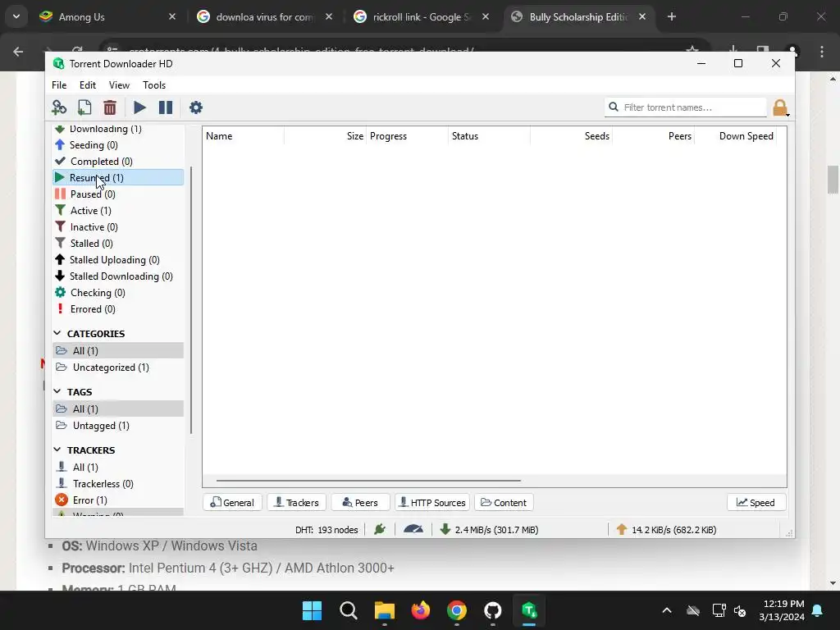This screenshot has height=630, width=840.
Task: Switch to the HTTP Sources tab
Action: coord(431,503)
